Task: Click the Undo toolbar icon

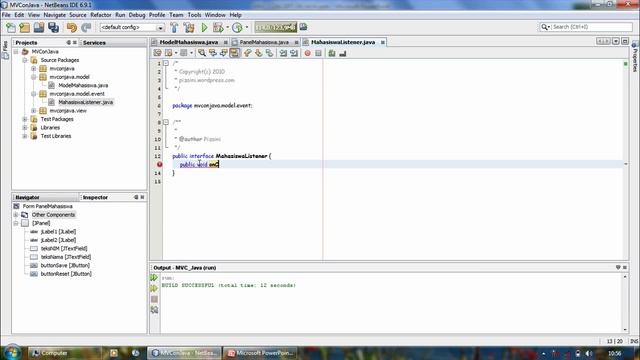Action: [x=72, y=27]
